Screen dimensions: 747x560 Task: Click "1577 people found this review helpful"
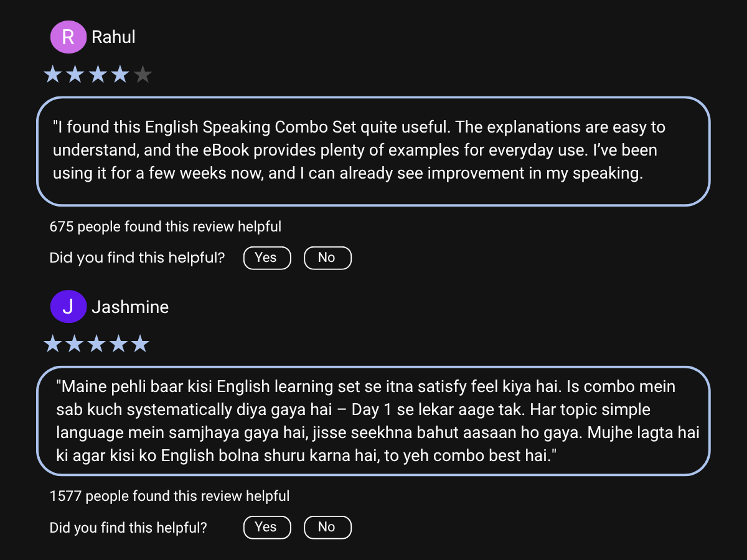[x=169, y=497]
